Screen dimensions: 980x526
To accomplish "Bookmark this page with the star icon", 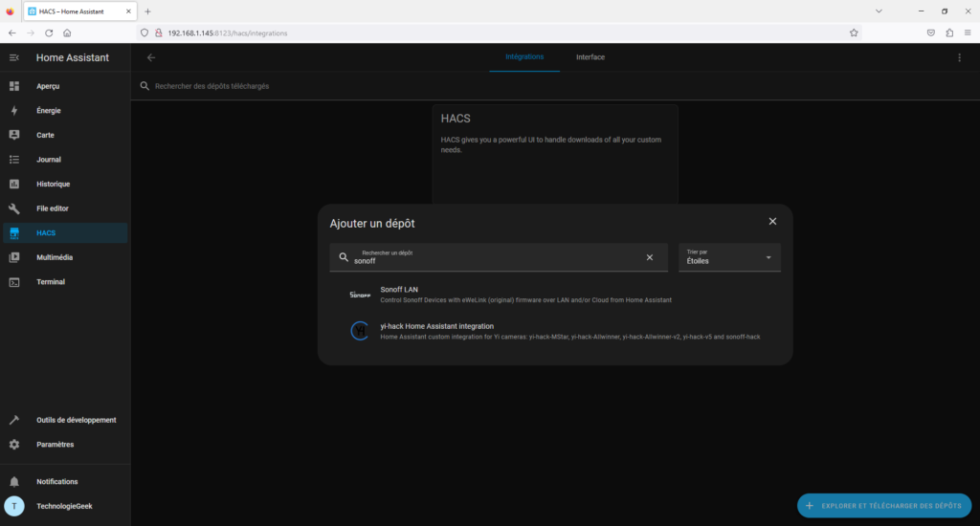I will click(854, 33).
